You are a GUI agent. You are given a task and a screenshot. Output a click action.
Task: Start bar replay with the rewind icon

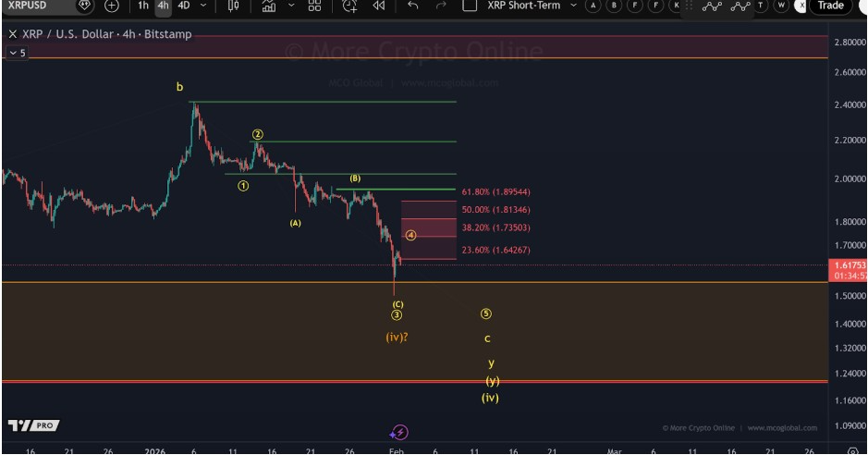pos(379,6)
